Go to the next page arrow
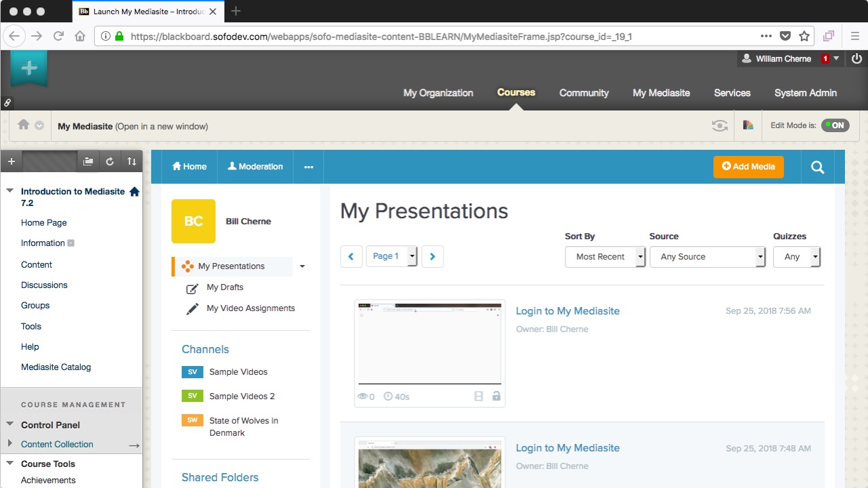The height and width of the screenshot is (488, 868). click(433, 256)
